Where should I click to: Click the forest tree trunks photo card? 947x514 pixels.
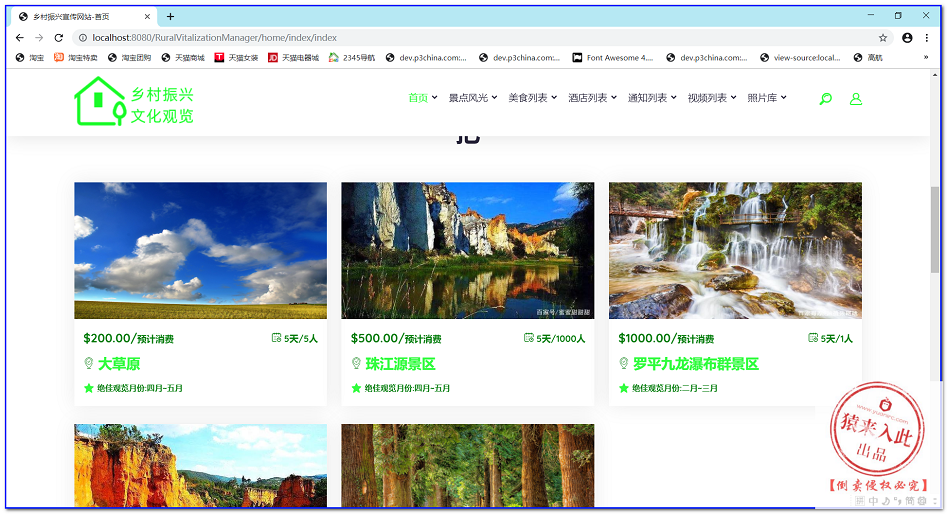[x=467, y=465]
